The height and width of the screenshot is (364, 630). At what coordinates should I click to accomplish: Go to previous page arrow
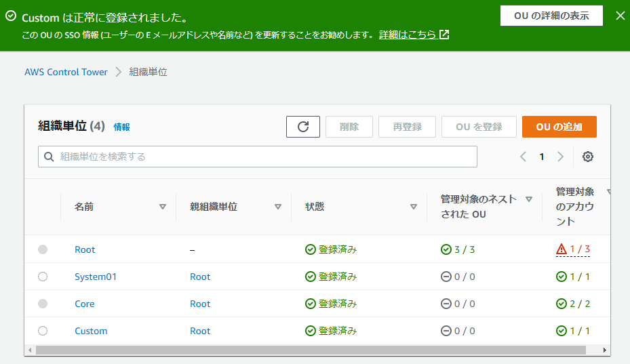point(523,157)
